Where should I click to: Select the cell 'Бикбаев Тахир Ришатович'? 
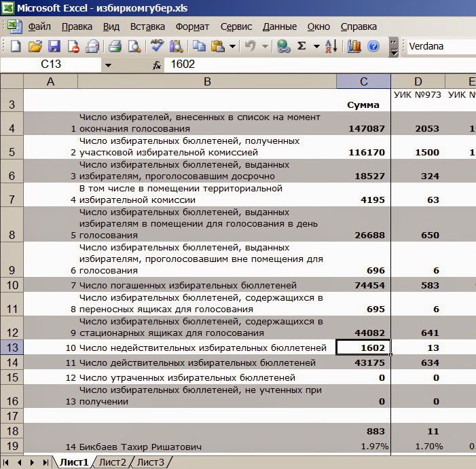pos(207,446)
